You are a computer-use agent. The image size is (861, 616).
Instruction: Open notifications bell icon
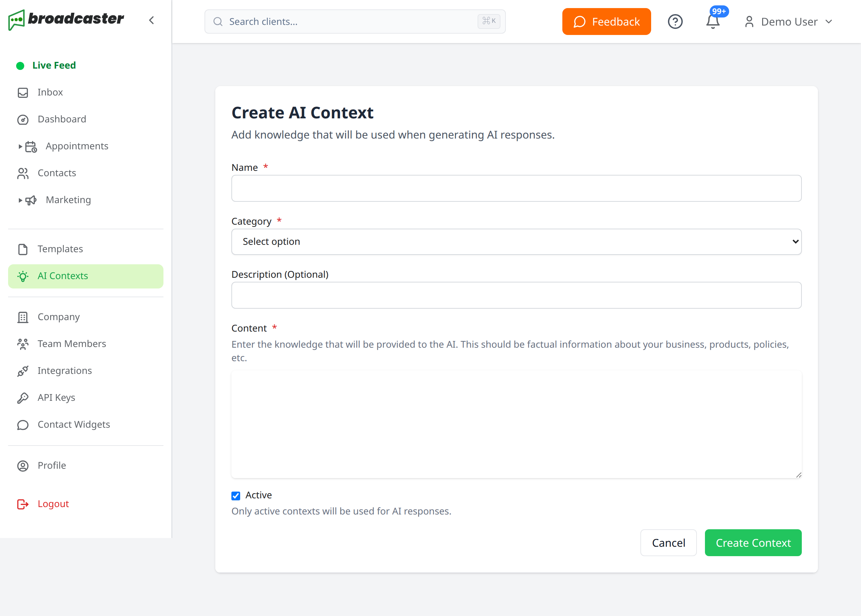(x=713, y=22)
